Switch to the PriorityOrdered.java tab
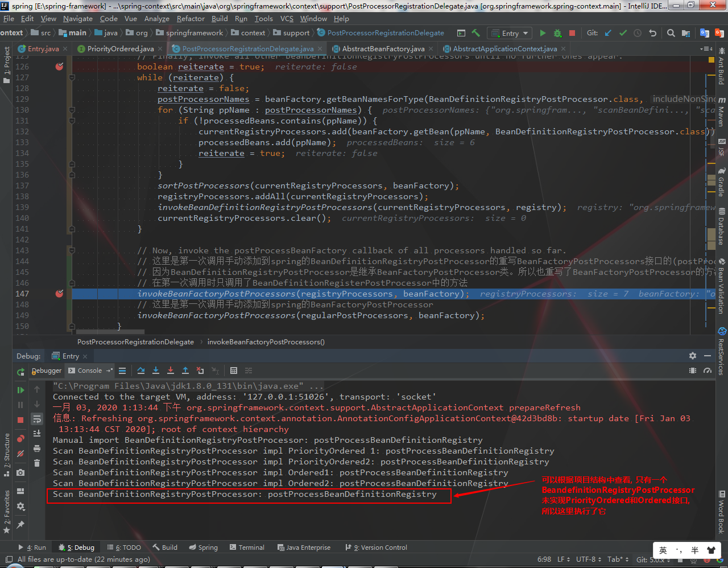 tap(120, 49)
